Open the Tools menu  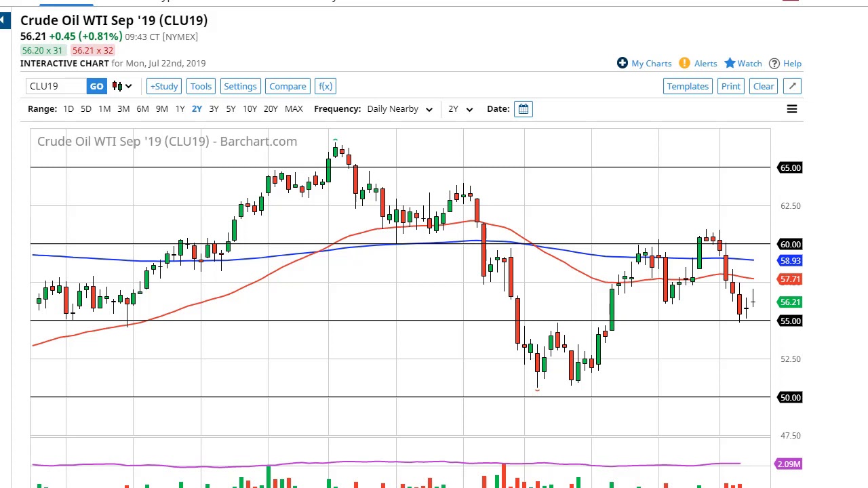(201, 86)
